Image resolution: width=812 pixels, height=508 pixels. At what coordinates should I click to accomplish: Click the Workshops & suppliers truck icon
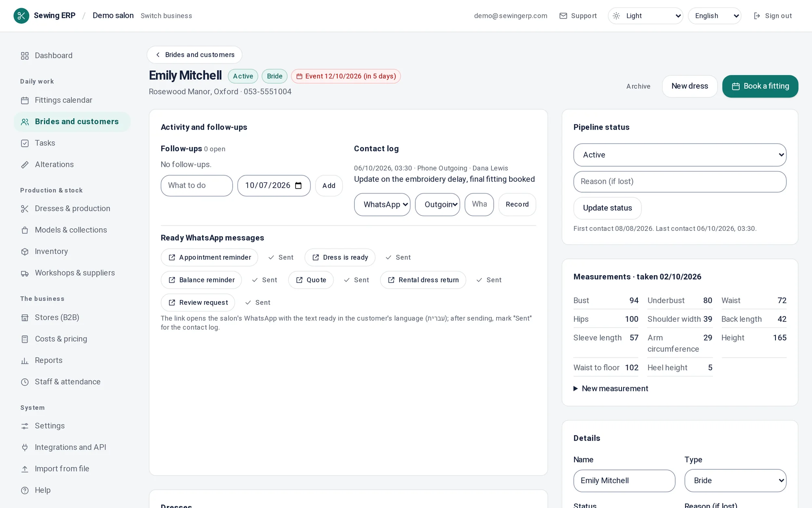coord(25,274)
